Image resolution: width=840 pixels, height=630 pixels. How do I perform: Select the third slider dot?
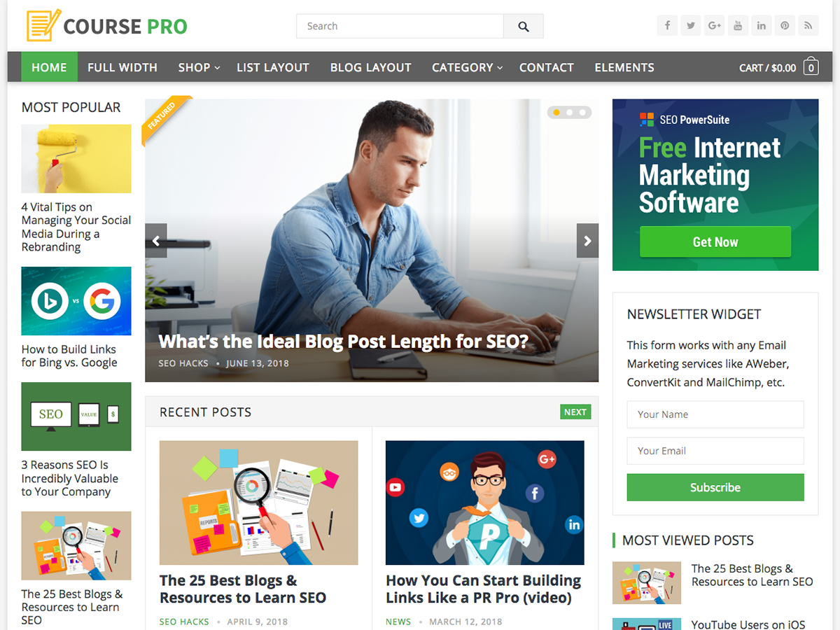point(582,112)
